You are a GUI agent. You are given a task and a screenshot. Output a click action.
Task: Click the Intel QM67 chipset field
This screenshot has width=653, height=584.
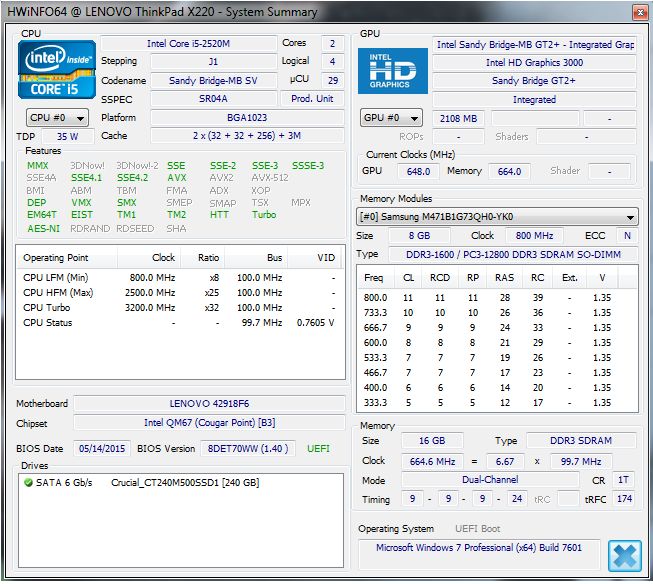coord(209,423)
